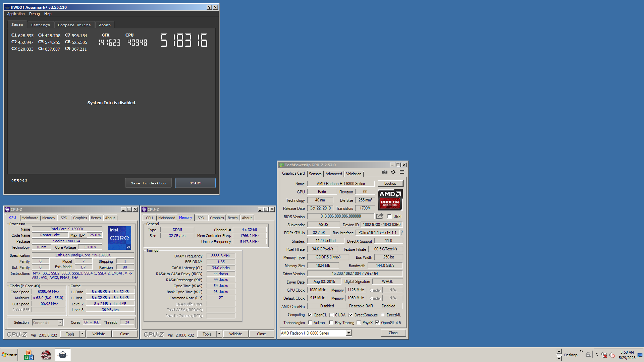Open the SPD tab in Memory CPU-Z window
This screenshot has height=362, width=644.
point(201,218)
